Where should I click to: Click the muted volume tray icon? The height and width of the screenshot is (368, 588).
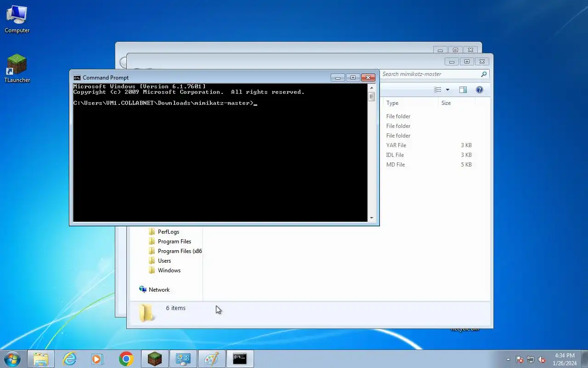coord(542,359)
